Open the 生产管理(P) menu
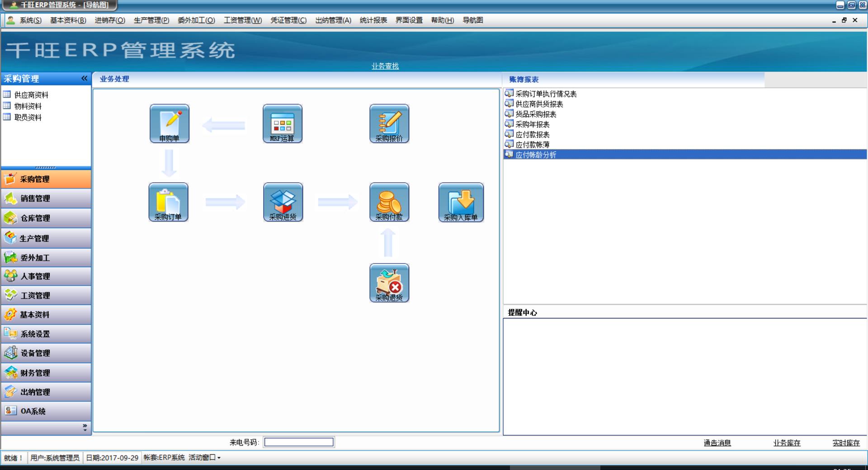 coord(151,20)
